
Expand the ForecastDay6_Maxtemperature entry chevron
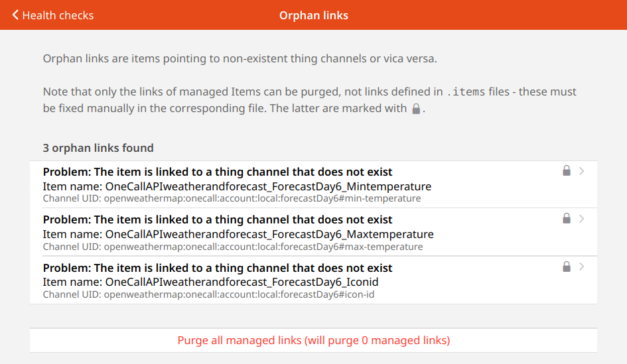[582, 219]
